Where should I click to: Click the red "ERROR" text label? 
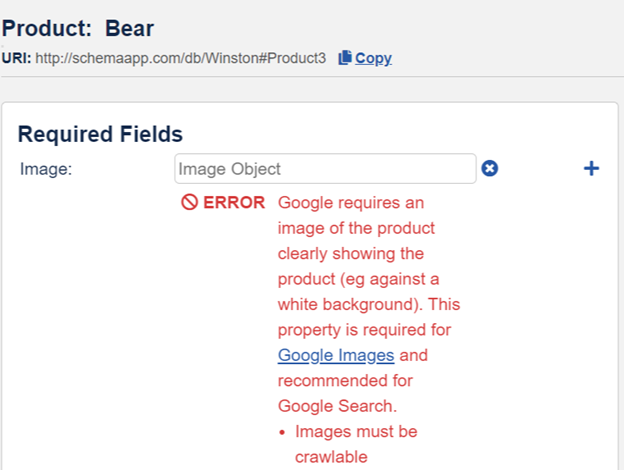pyautogui.click(x=234, y=203)
